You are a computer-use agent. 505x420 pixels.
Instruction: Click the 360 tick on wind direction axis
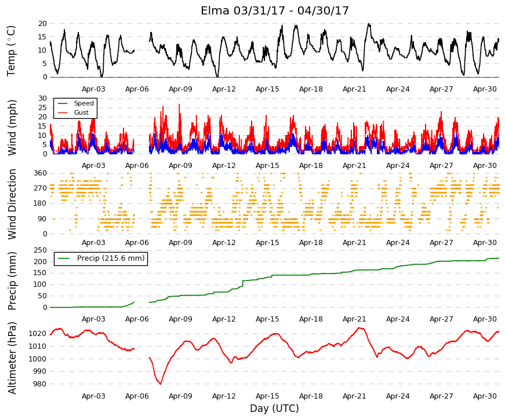pyautogui.click(x=40, y=173)
